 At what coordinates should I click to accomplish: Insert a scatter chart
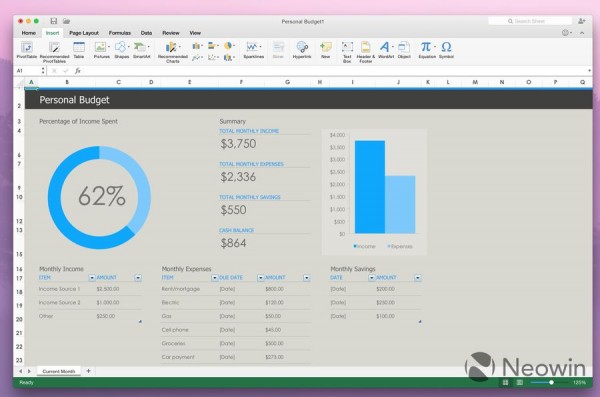(x=213, y=58)
